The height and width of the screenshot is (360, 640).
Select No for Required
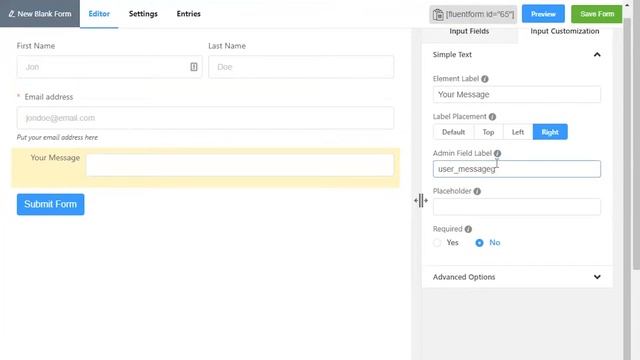coord(479,243)
